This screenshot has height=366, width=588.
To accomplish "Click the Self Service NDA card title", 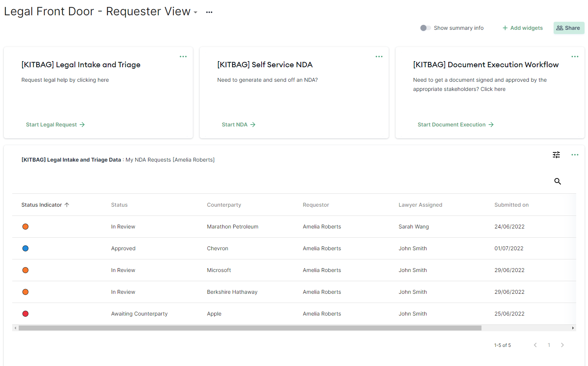I will 265,65.
